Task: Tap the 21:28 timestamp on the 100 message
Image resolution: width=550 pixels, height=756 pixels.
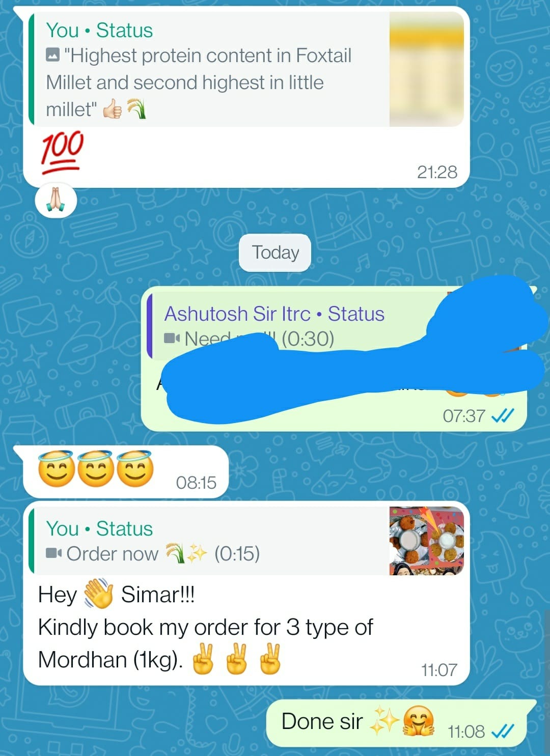Action: click(x=437, y=172)
